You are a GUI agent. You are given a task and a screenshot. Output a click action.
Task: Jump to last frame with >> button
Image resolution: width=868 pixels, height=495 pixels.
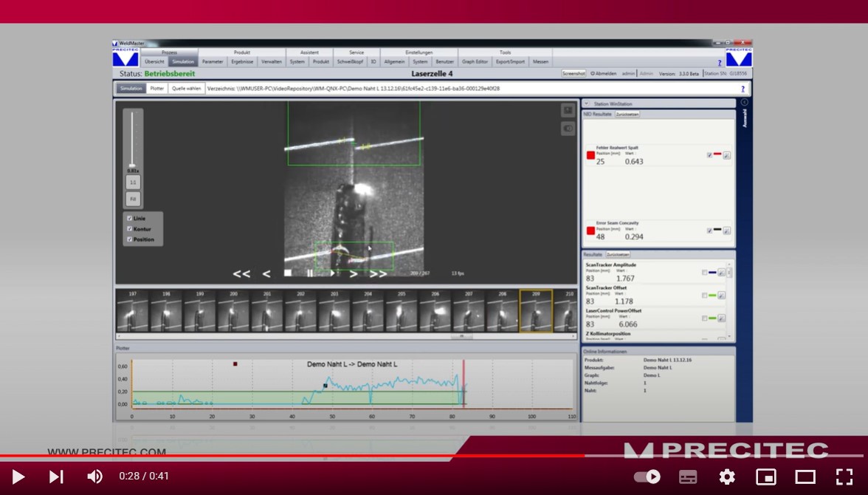[378, 274]
